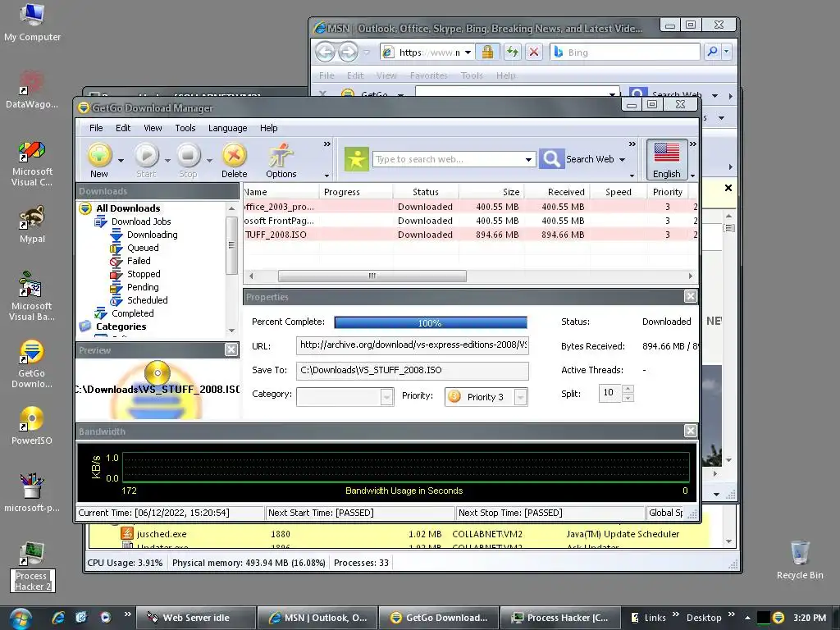Select the Downloading tree item

pyautogui.click(x=152, y=235)
